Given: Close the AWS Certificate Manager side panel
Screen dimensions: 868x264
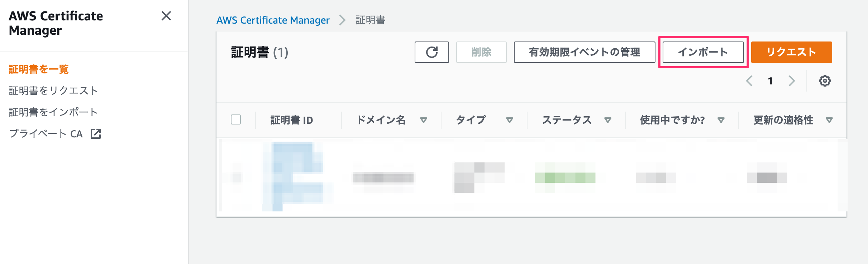Looking at the screenshot, I should (x=166, y=16).
